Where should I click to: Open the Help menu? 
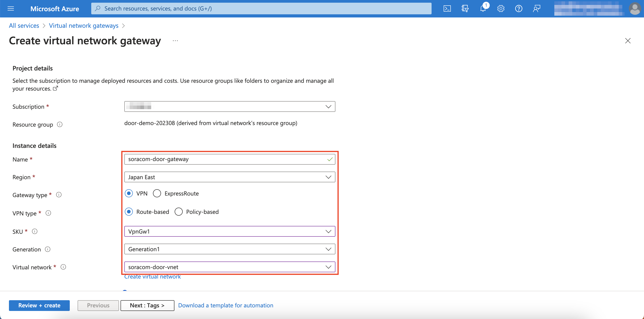[519, 8]
